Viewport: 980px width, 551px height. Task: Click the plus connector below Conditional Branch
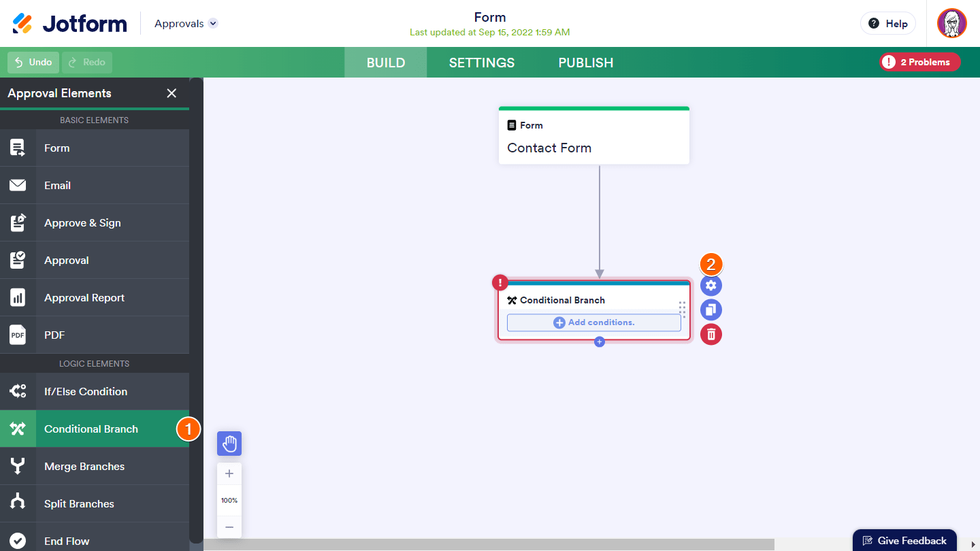600,342
